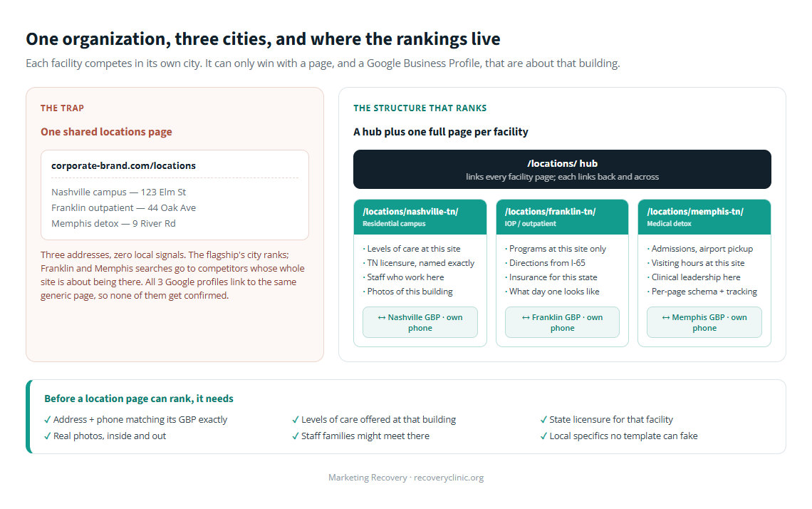Click the checkmark beside 'Levels of care offered'

(296, 419)
